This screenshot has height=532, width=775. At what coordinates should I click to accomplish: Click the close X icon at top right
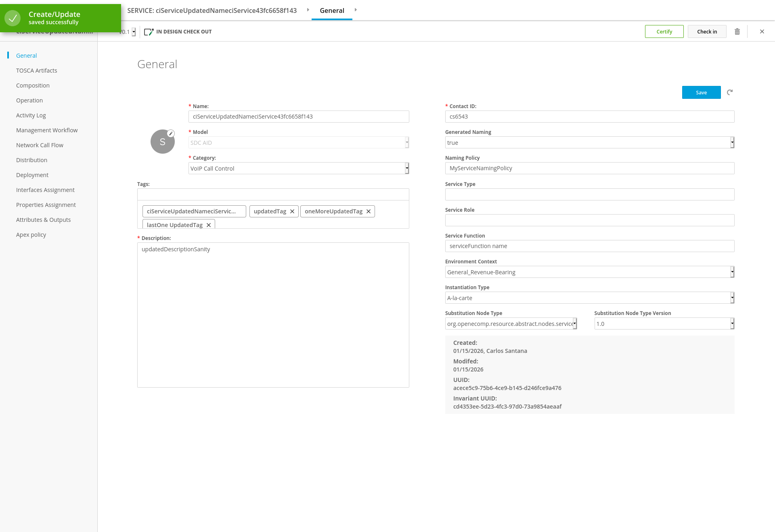(x=762, y=31)
